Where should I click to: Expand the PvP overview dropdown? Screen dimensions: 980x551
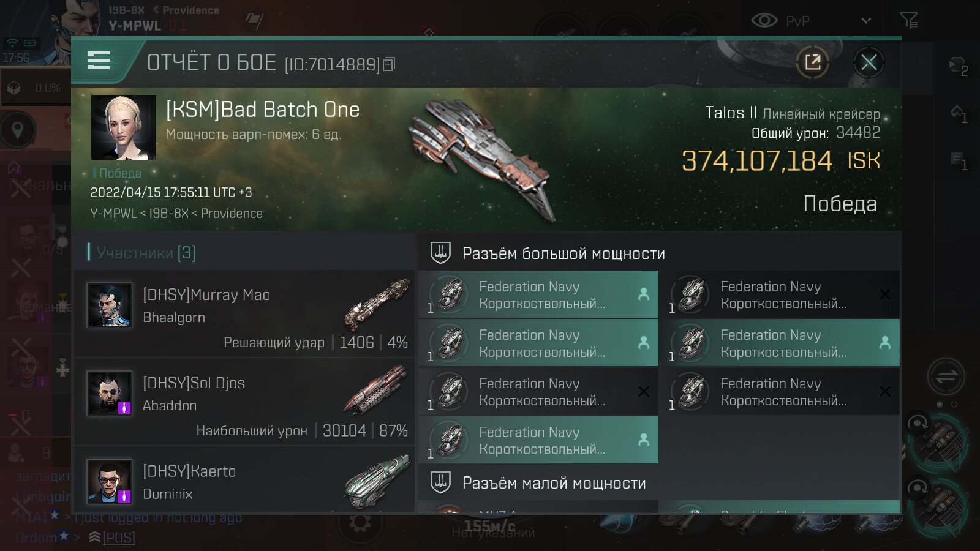point(865,21)
